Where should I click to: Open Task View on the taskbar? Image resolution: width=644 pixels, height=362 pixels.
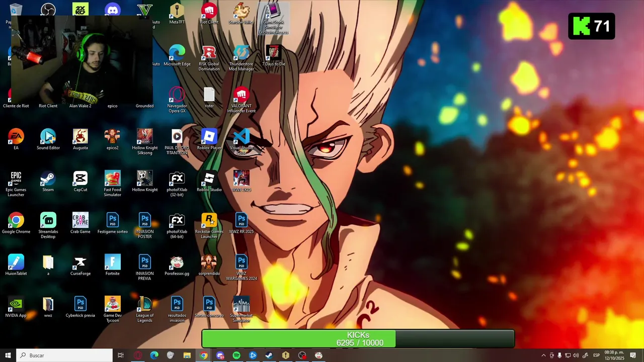121,355
